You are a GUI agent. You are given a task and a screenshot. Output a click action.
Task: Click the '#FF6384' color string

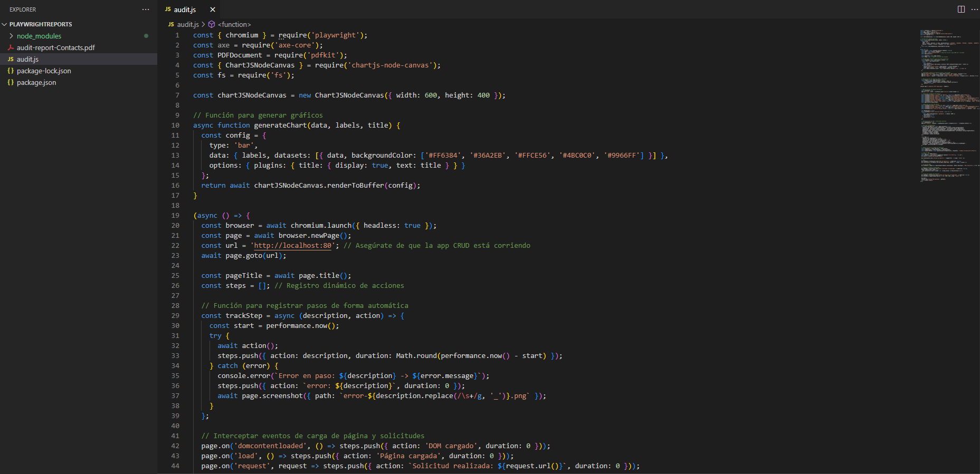coord(443,156)
